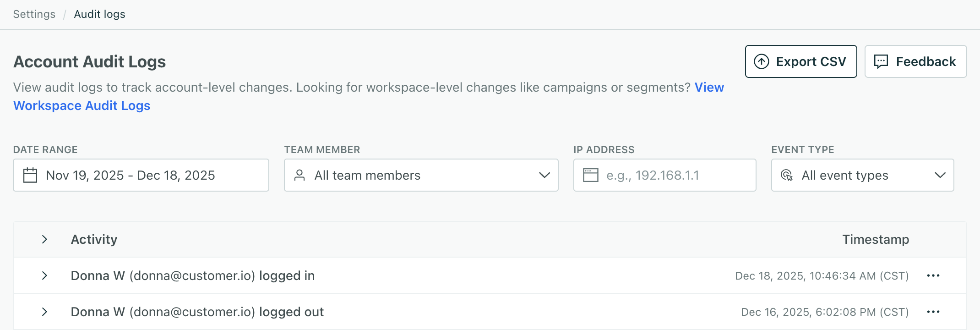The width and height of the screenshot is (980, 330).
Task: Expand the Activity header row chevron
Action: (44, 239)
